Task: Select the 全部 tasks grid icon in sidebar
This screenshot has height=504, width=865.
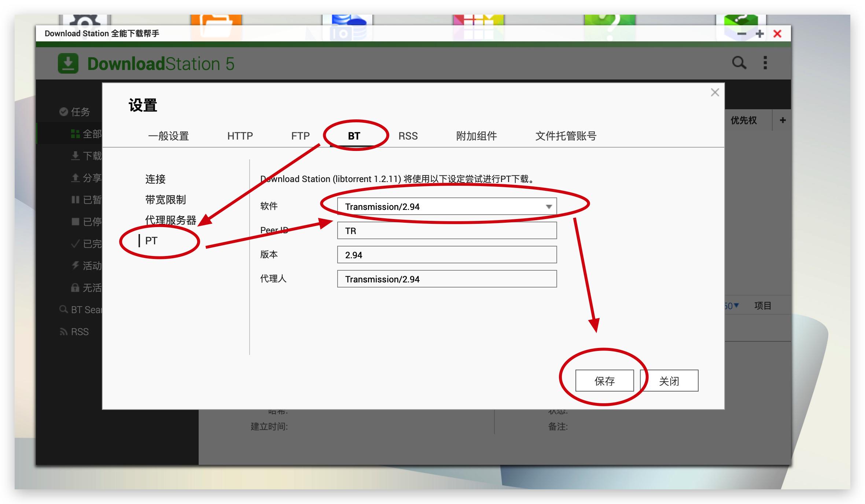Action: [76, 133]
